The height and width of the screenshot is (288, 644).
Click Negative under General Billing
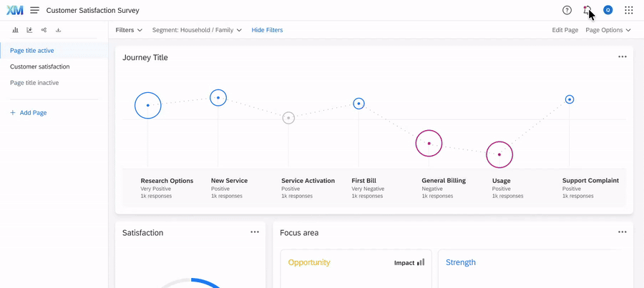[432, 189]
